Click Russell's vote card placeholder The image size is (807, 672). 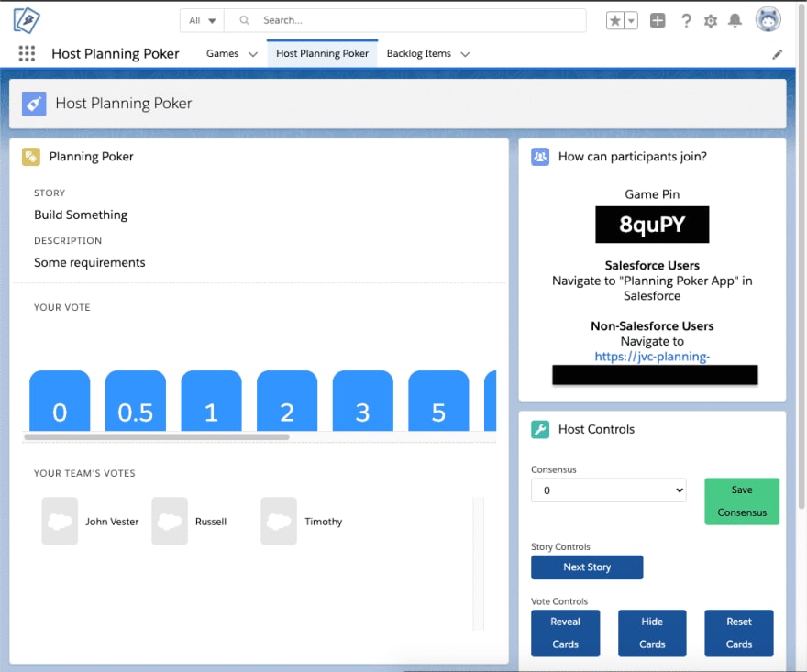click(x=170, y=522)
